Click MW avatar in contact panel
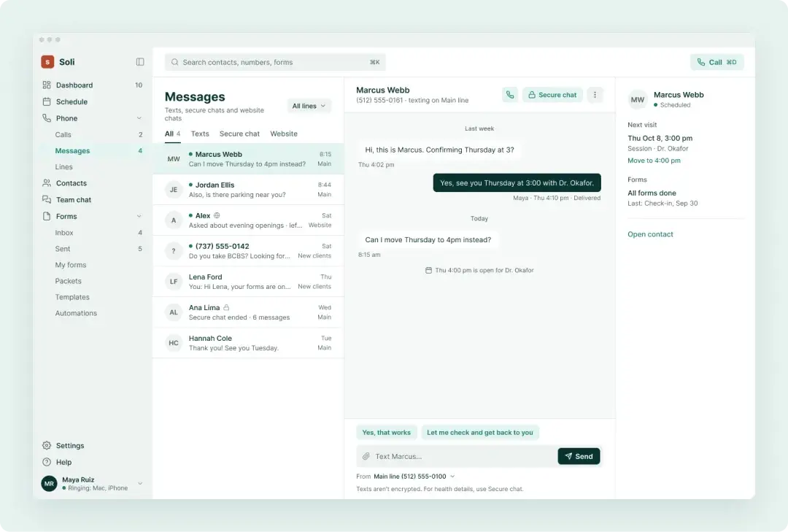 tap(637, 99)
